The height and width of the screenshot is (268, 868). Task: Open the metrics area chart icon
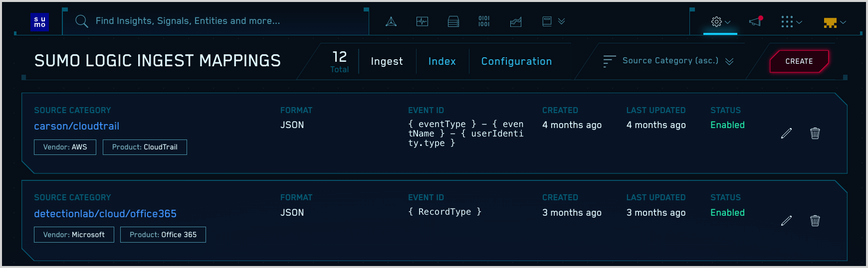(x=516, y=21)
